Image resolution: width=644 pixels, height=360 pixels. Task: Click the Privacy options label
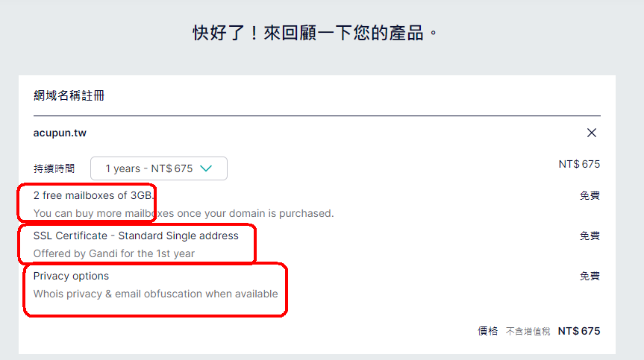71,276
